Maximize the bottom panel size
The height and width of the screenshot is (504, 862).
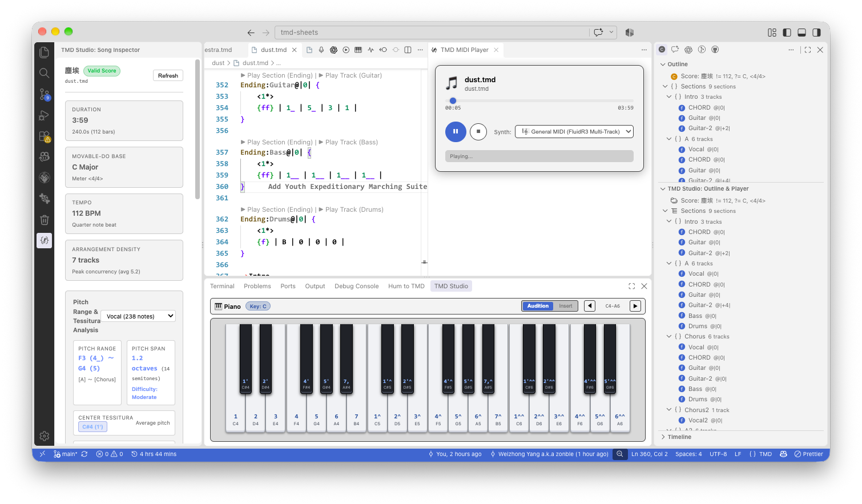point(631,286)
